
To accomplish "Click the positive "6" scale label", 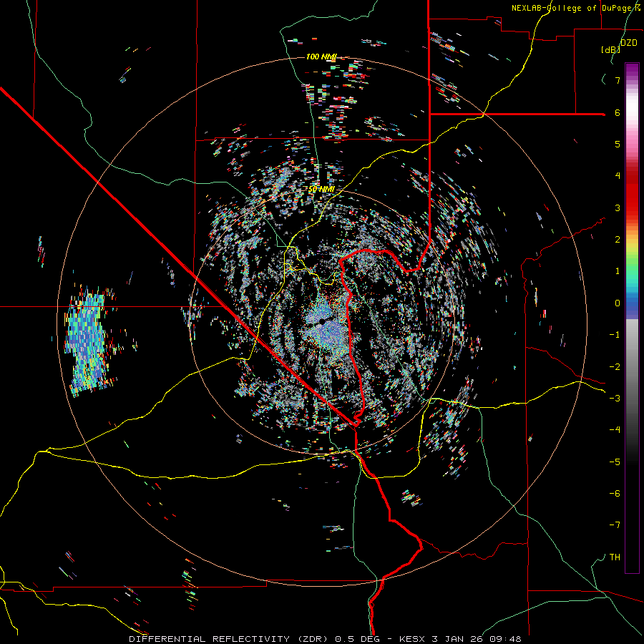I will 618,112.
